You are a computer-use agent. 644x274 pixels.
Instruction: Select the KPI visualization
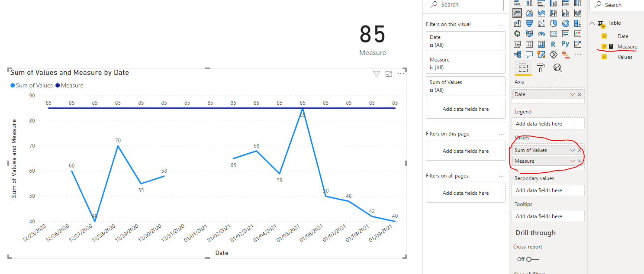[578, 34]
